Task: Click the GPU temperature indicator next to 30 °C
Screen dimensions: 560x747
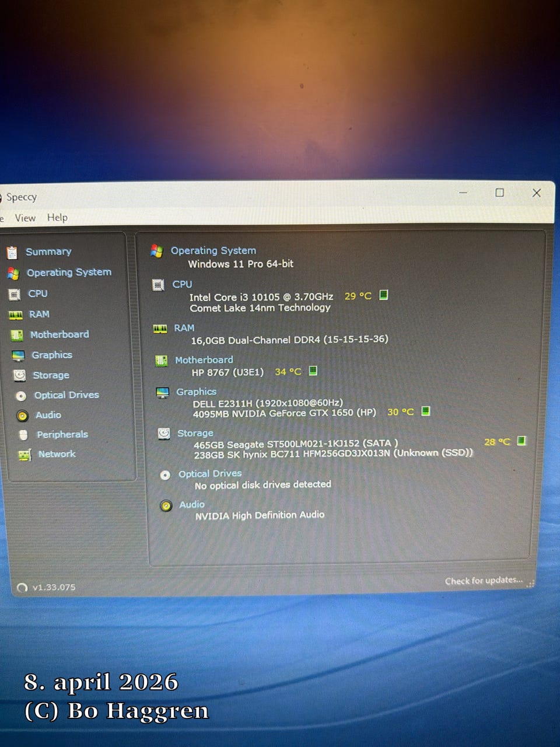Action: pos(425,411)
